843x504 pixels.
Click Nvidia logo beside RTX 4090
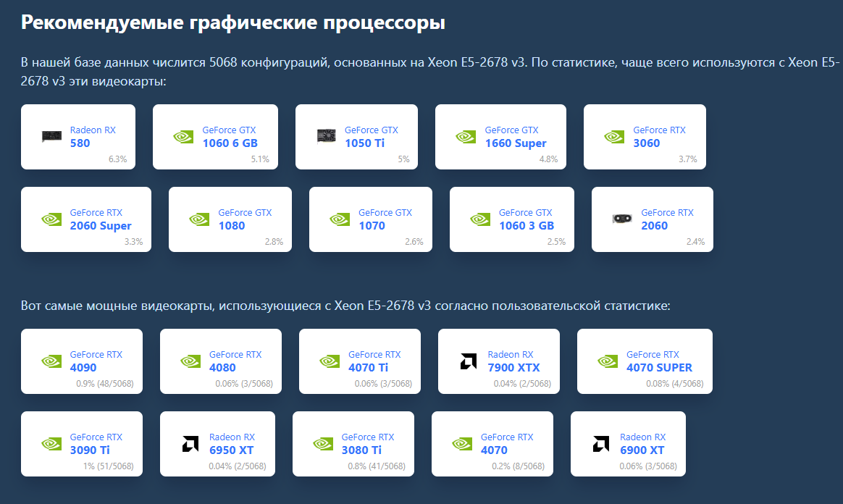[51, 361]
